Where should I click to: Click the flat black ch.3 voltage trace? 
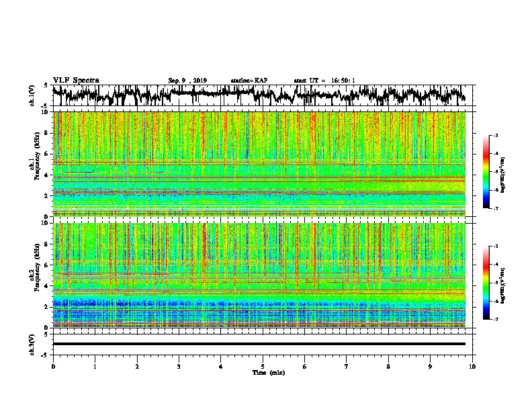click(x=259, y=344)
